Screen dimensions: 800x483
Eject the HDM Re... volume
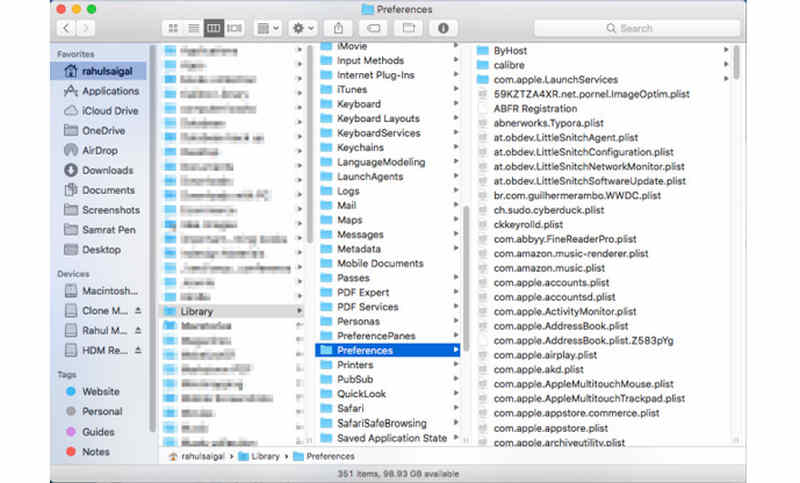[138, 350]
